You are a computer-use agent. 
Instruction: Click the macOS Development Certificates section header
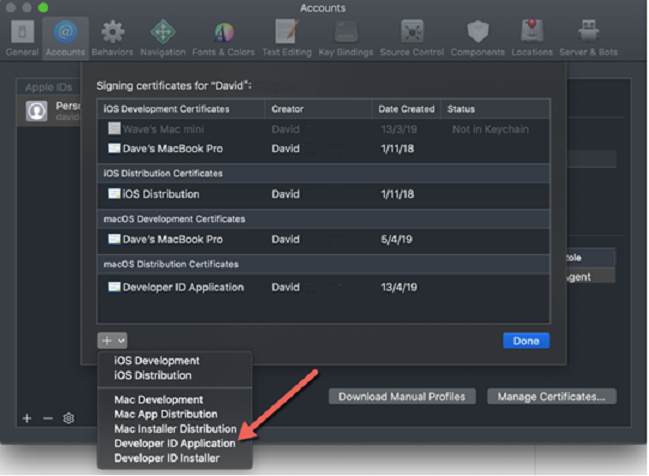(324, 219)
